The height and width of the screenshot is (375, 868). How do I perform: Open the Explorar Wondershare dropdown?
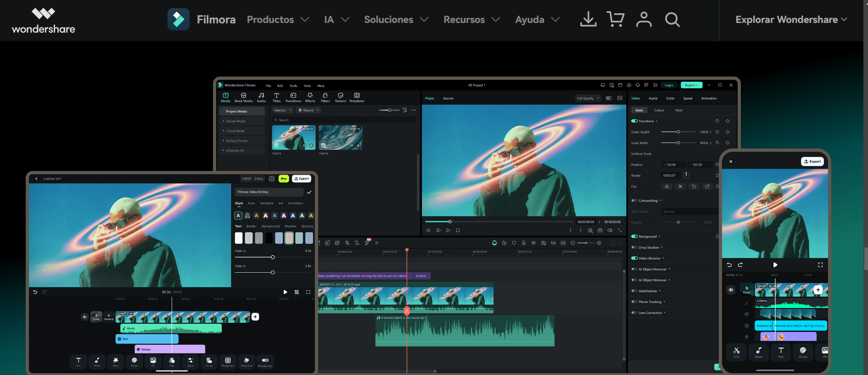(791, 20)
